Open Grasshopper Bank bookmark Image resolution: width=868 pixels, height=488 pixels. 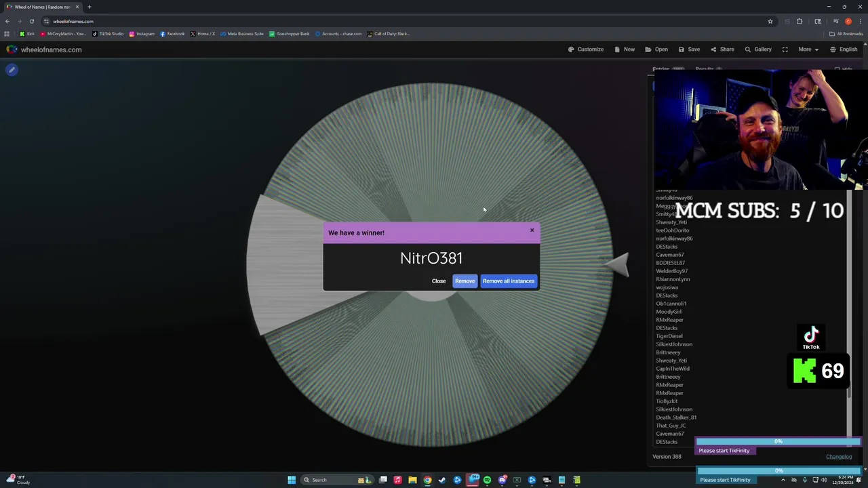(x=289, y=34)
